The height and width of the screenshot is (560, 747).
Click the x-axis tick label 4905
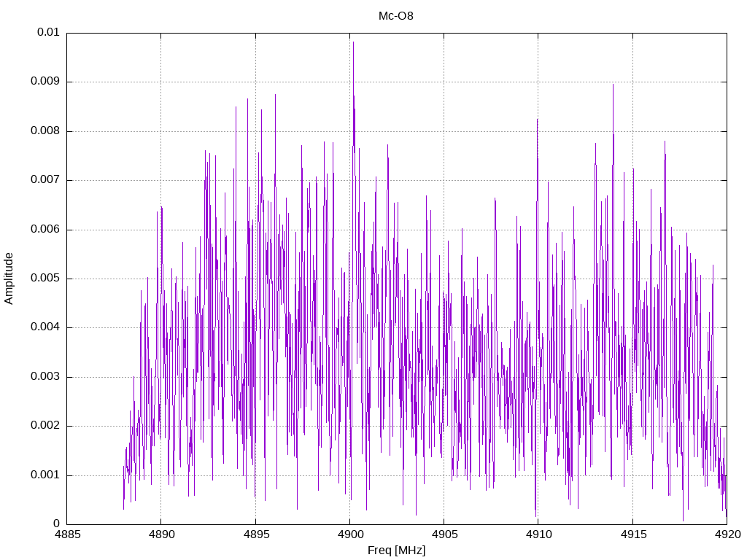444,534
